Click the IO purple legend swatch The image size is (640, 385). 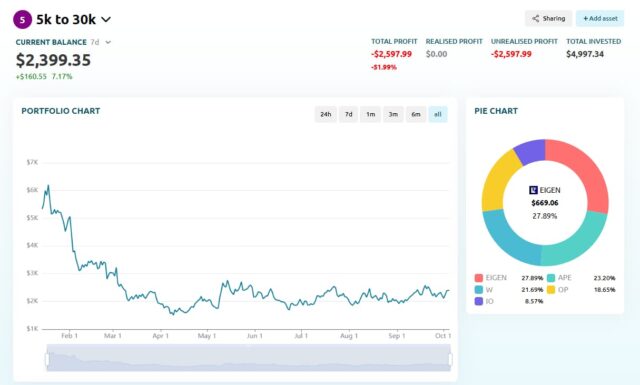pyautogui.click(x=479, y=301)
